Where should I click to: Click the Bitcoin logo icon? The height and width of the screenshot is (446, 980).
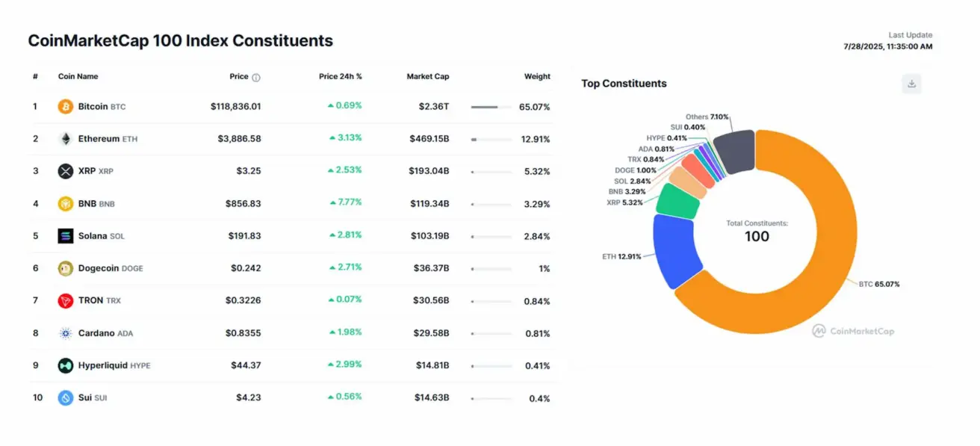(66, 107)
